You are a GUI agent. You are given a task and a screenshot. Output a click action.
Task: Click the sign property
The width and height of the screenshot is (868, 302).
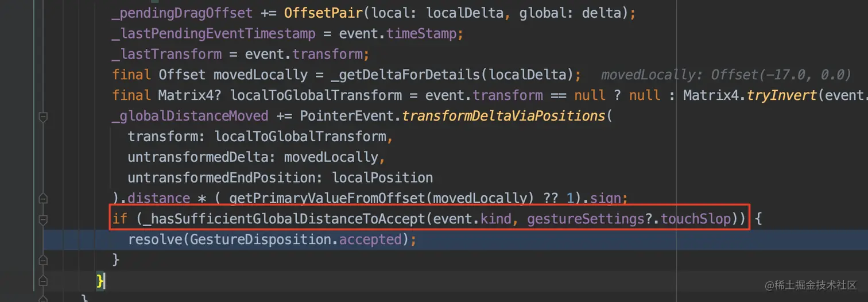pyautogui.click(x=605, y=199)
